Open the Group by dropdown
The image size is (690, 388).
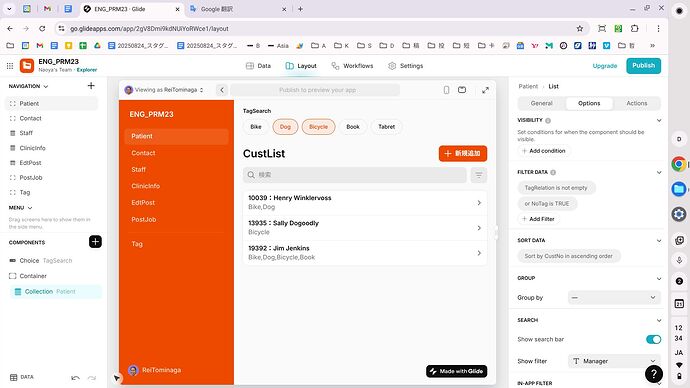click(614, 297)
